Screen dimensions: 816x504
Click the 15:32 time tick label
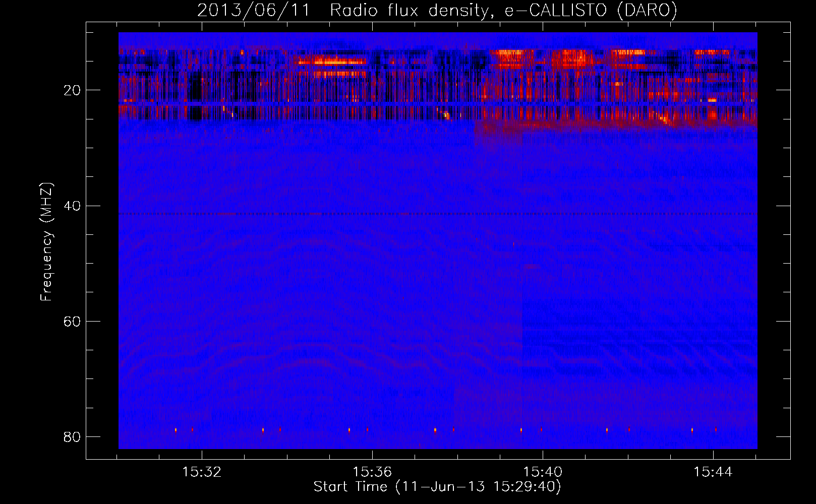pyautogui.click(x=202, y=472)
